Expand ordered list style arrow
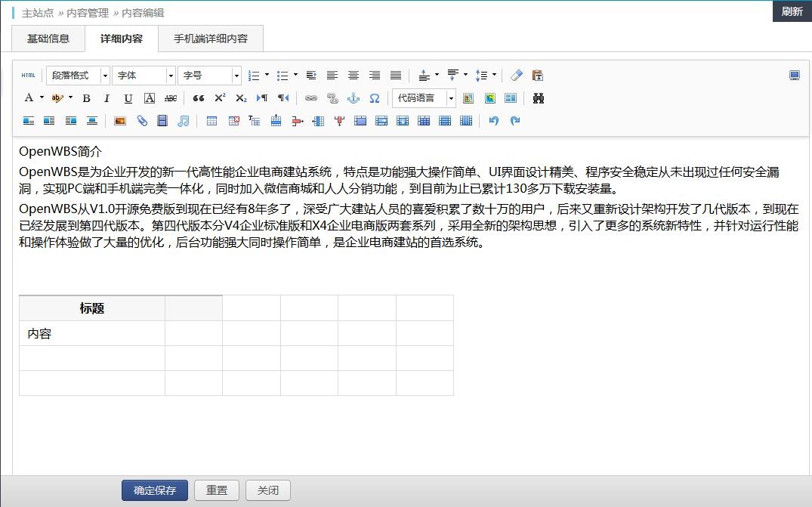Image resolution: width=812 pixels, height=507 pixels. click(267, 75)
